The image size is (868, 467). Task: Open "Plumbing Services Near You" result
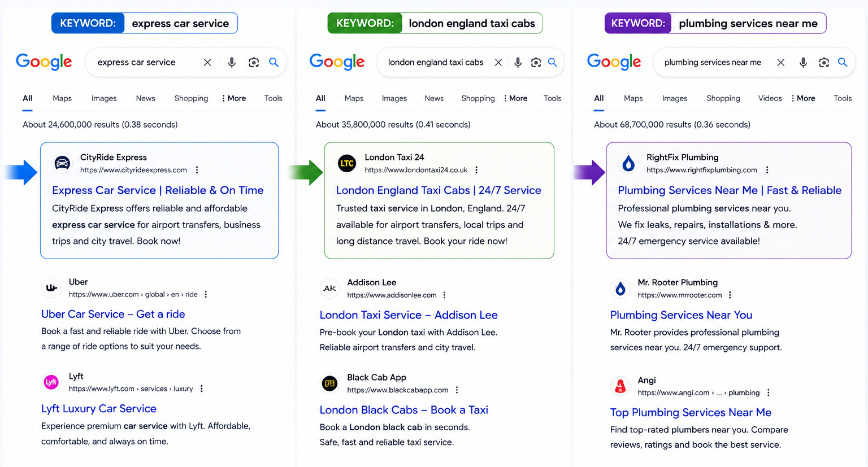(681, 315)
